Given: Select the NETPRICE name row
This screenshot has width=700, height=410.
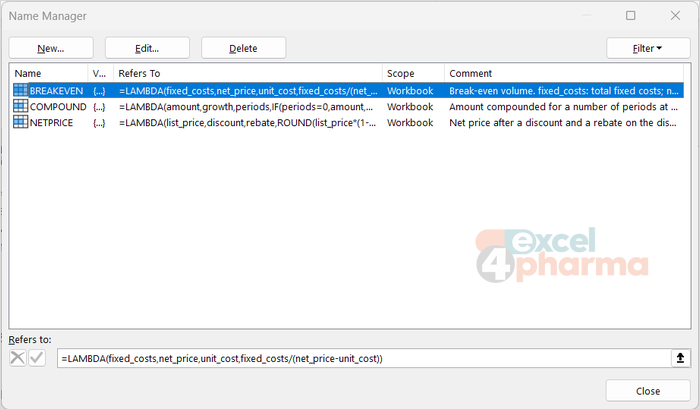Looking at the screenshot, I should [x=348, y=122].
